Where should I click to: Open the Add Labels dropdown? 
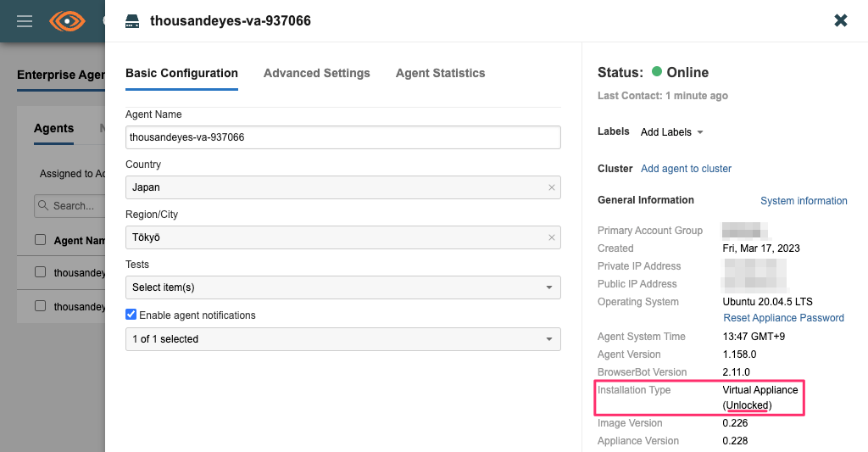[671, 131]
